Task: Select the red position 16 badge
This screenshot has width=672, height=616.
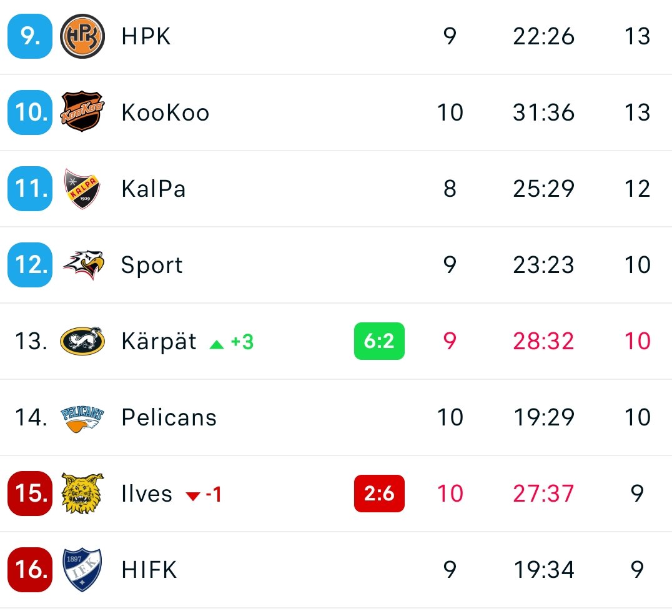Action: click(29, 570)
